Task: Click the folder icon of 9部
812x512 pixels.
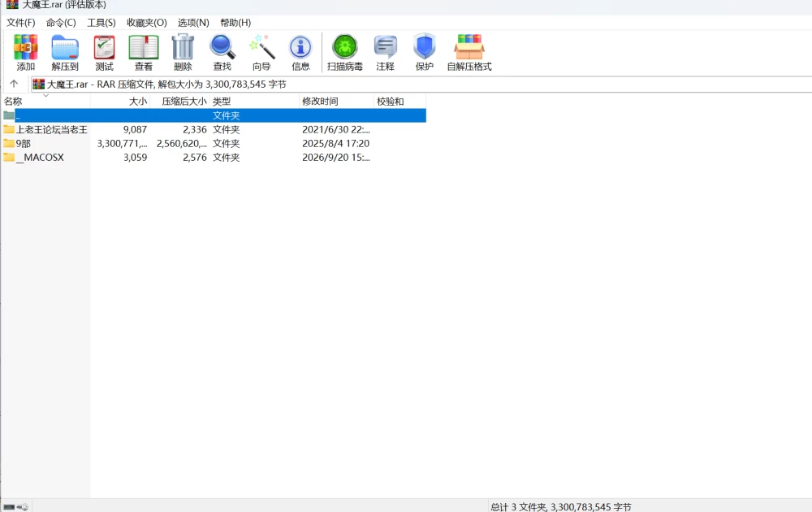Action: click(x=9, y=143)
